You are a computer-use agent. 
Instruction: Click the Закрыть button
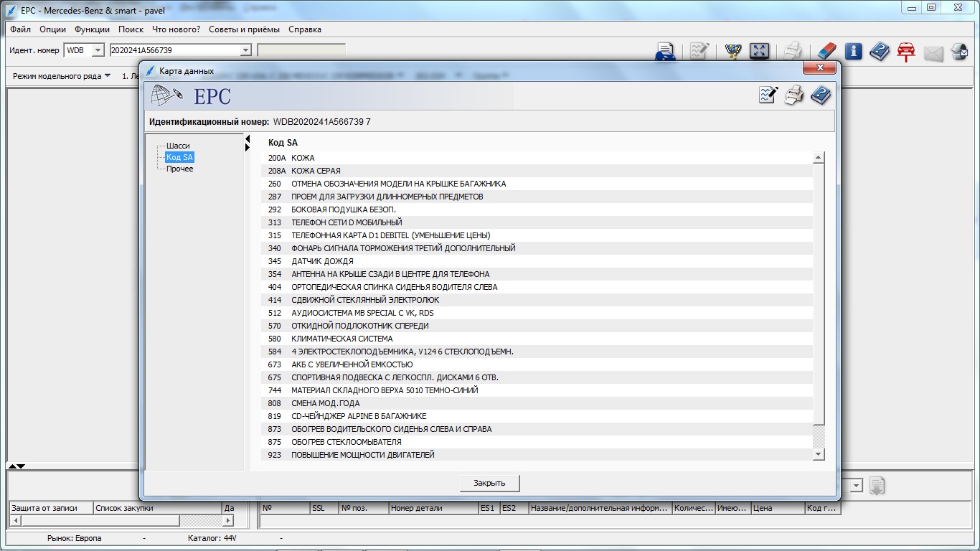point(489,483)
